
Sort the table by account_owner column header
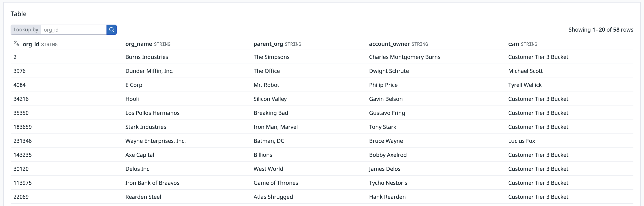(389, 44)
